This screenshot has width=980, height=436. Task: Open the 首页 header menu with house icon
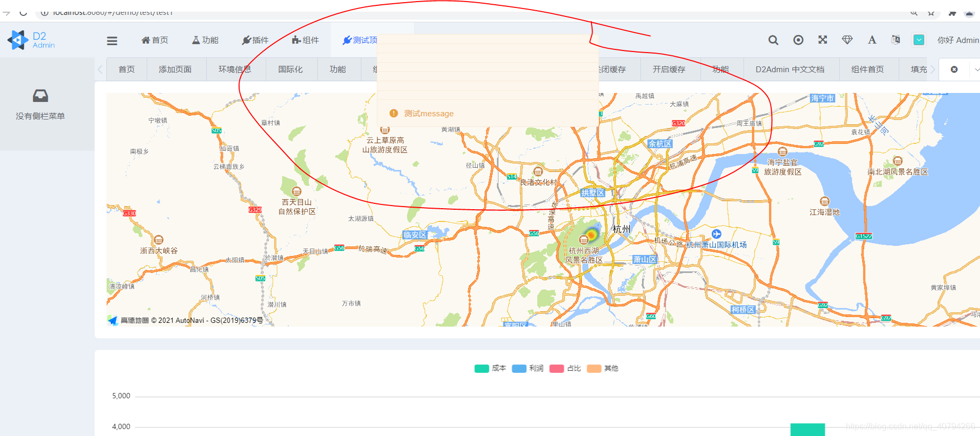(155, 40)
